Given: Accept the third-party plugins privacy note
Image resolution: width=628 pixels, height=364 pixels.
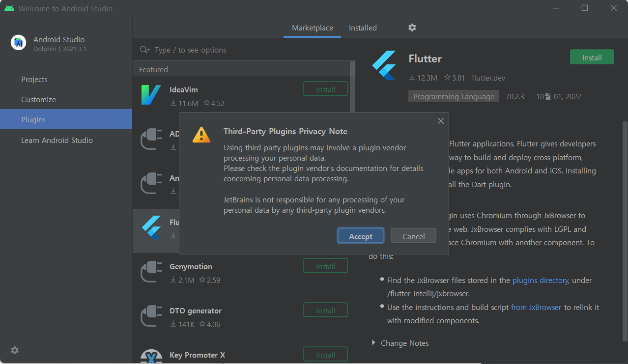Looking at the screenshot, I should click(361, 236).
